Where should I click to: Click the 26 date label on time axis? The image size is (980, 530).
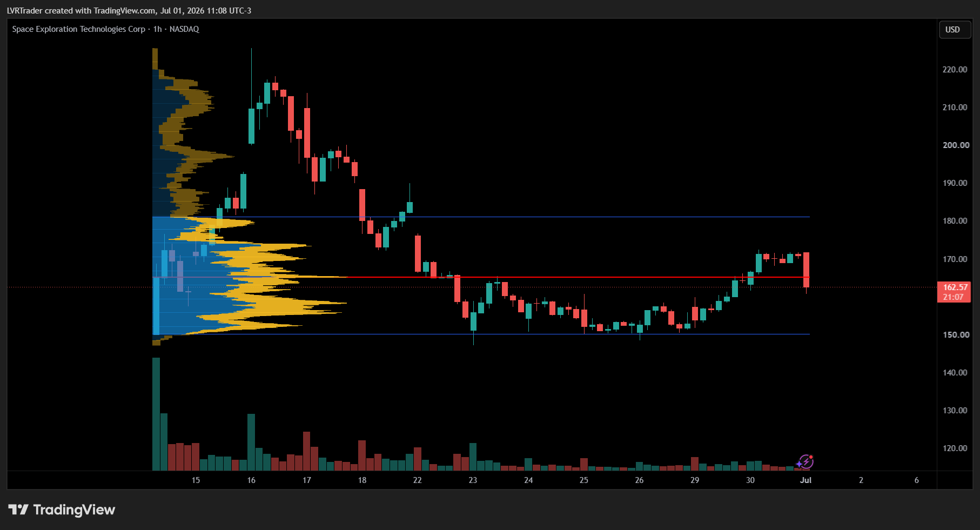coord(639,480)
